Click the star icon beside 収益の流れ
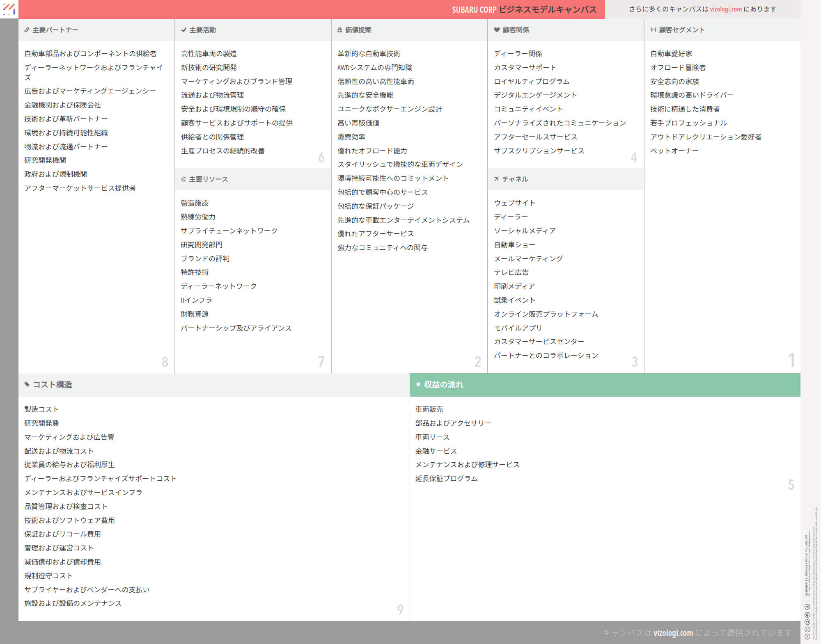 418,384
